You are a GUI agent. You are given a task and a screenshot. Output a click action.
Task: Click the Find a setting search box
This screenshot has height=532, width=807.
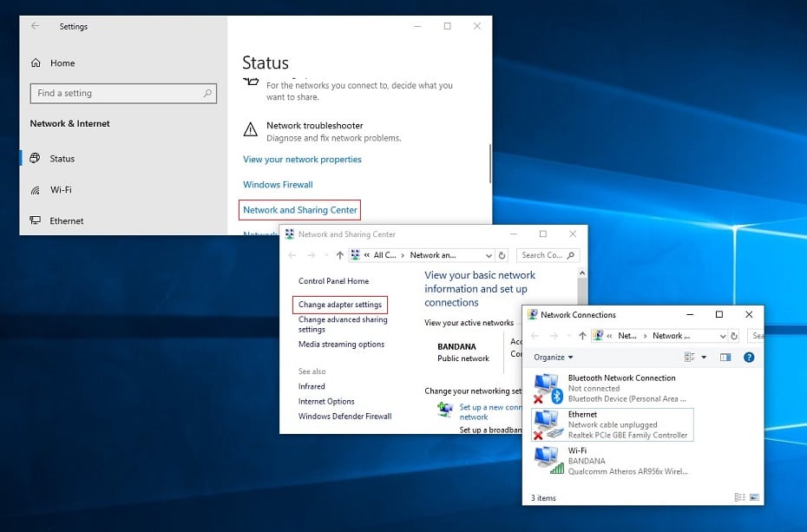[123, 93]
